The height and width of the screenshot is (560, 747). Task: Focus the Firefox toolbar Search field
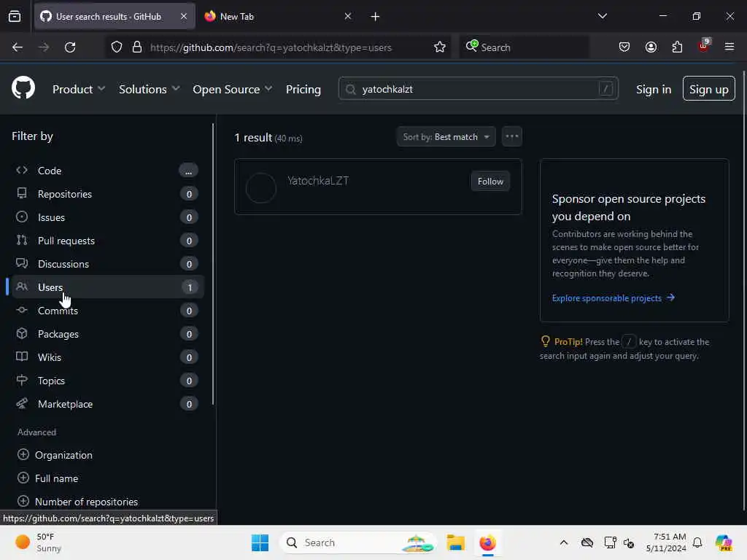click(x=524, y=47)
